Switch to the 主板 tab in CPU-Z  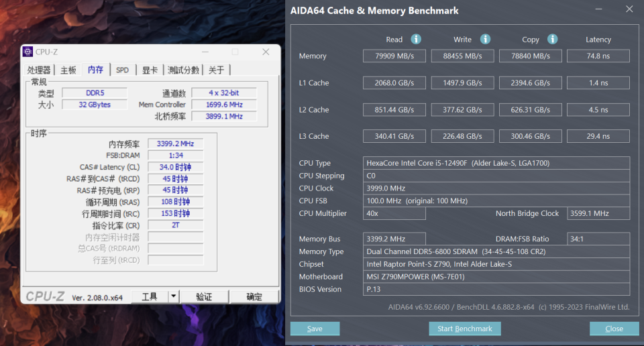tap(68, 70)
